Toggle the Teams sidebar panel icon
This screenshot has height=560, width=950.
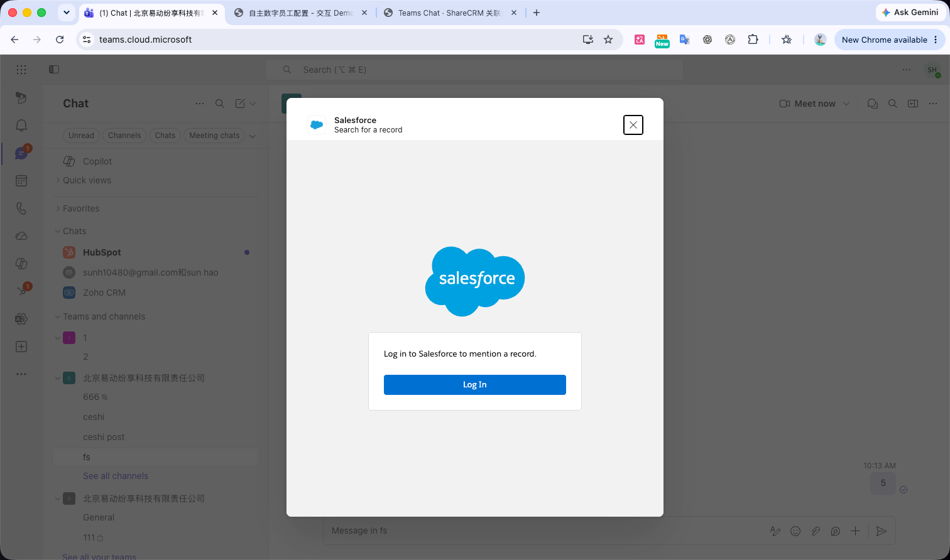pos(54,70)
